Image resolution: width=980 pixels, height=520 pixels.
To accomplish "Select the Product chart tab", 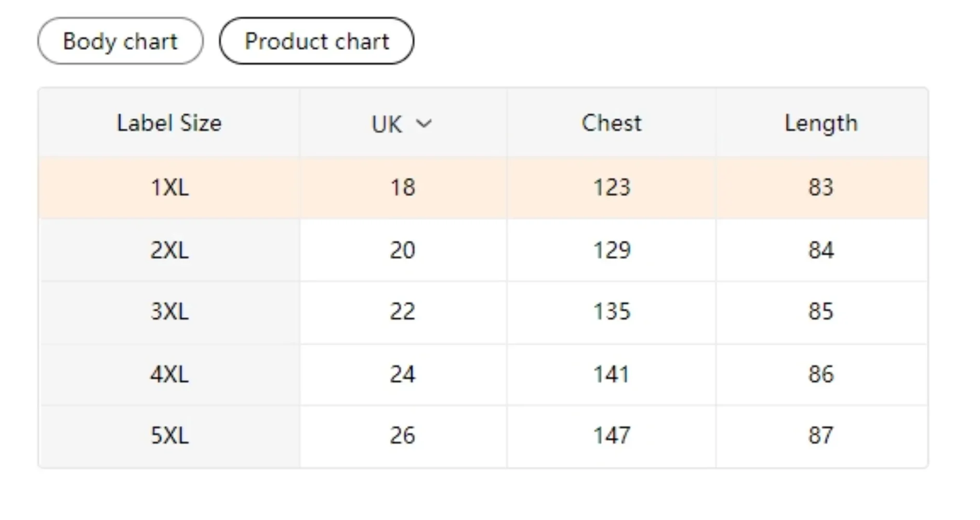I will coord(316,41).
